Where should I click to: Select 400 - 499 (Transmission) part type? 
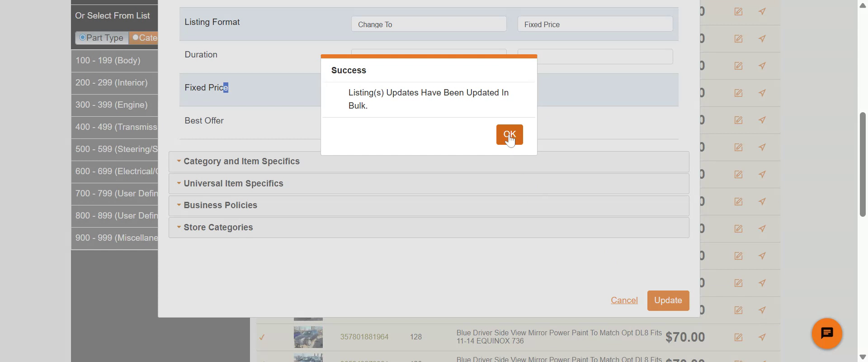point(114,127)
